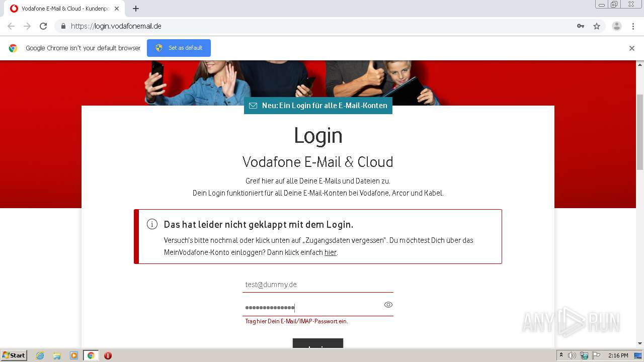Click the volume speaker tray icon
644x362 pixels.
[x=572, y=355]
